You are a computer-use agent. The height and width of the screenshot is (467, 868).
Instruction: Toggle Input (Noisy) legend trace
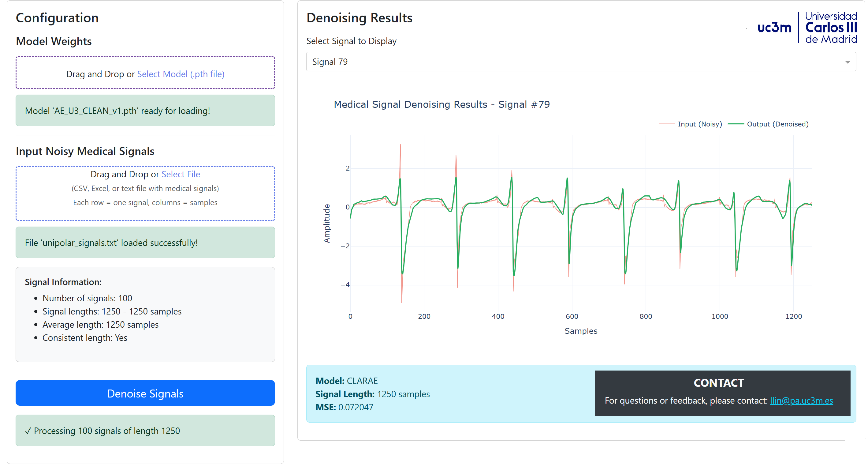tap(699, 124)
